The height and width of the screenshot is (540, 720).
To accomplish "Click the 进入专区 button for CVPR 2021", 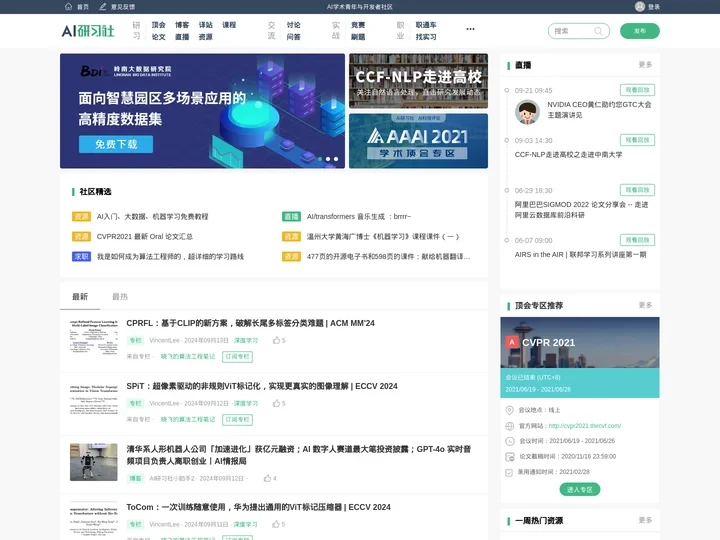I will pyautogui.click(x=579, y=489).
